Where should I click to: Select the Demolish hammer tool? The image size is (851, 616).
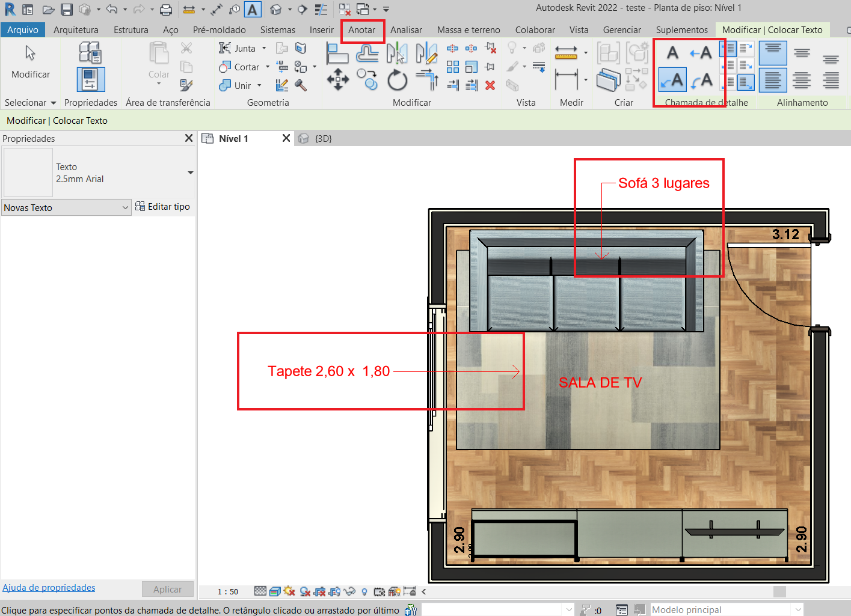click(301, 85)
